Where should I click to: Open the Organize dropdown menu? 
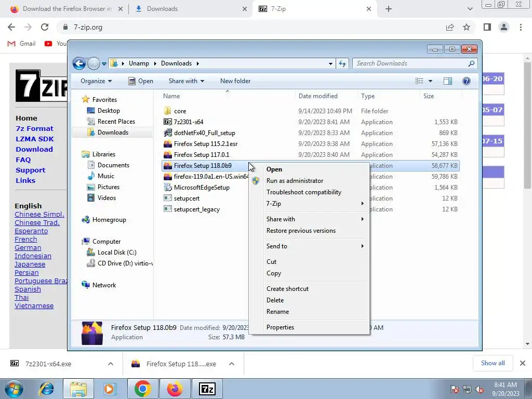[96, 81]
